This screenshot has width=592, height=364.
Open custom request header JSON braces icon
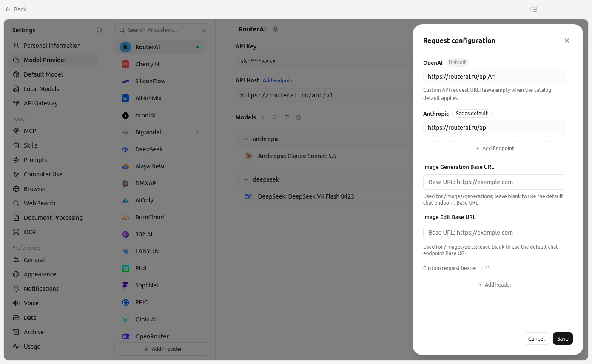pos(487,268)
